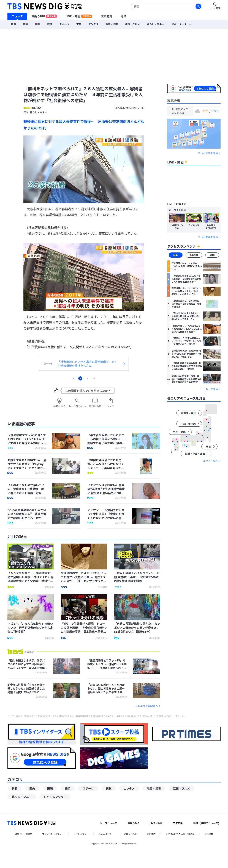This screenshot has width=228, height=868.
Task: Open the next-page box with right chevron
Action: point(84,364)
